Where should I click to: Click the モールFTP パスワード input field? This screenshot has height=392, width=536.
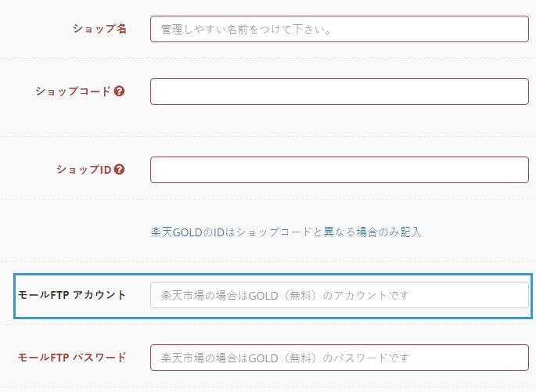[340, 358]
